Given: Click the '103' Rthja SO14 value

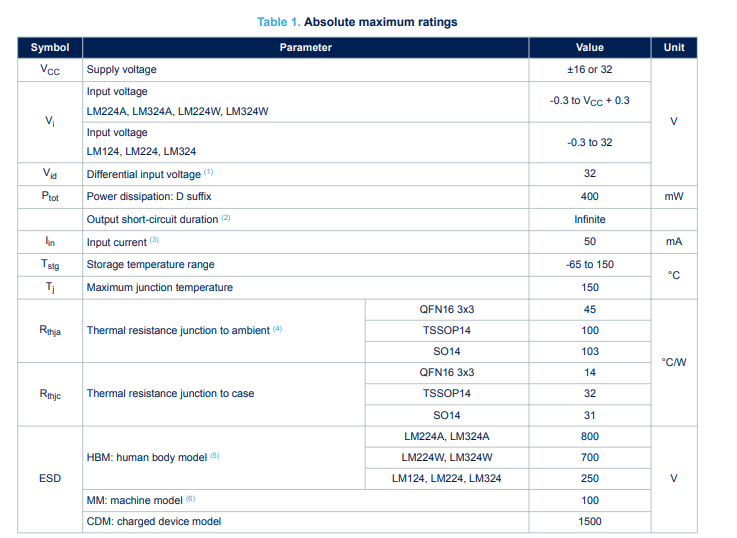Looking at the screenshot, I should (x=590, y=351).
